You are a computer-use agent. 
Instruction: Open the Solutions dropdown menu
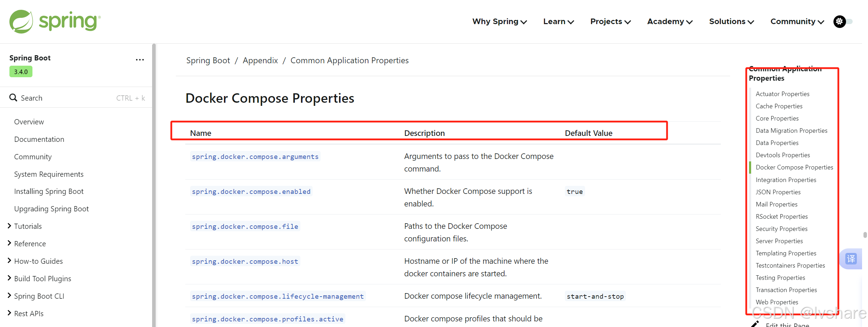732,22
